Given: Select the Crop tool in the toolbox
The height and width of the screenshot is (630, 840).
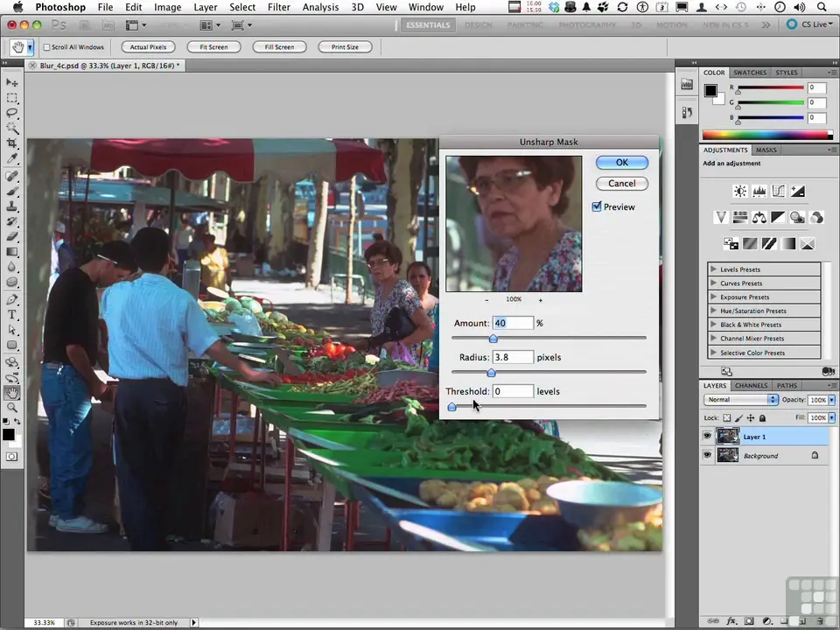Looking at the screenshot, I should (x=12, y=143).
